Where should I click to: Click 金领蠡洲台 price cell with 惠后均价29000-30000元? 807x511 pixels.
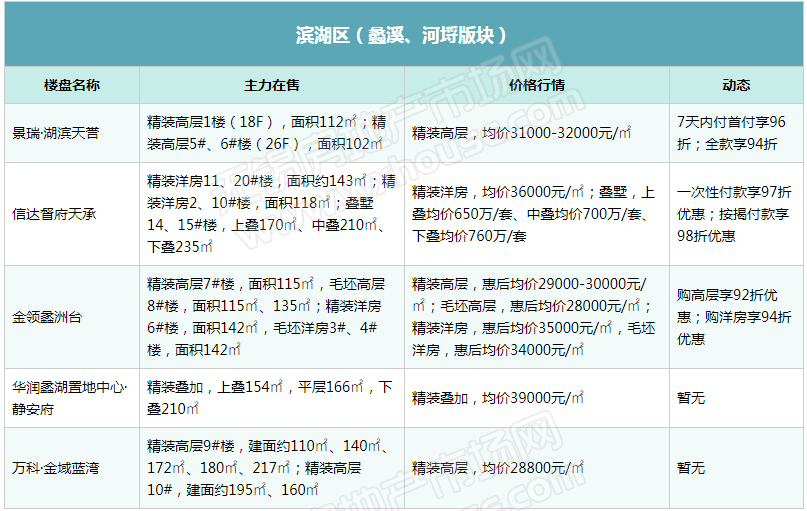tap(535, 317)
